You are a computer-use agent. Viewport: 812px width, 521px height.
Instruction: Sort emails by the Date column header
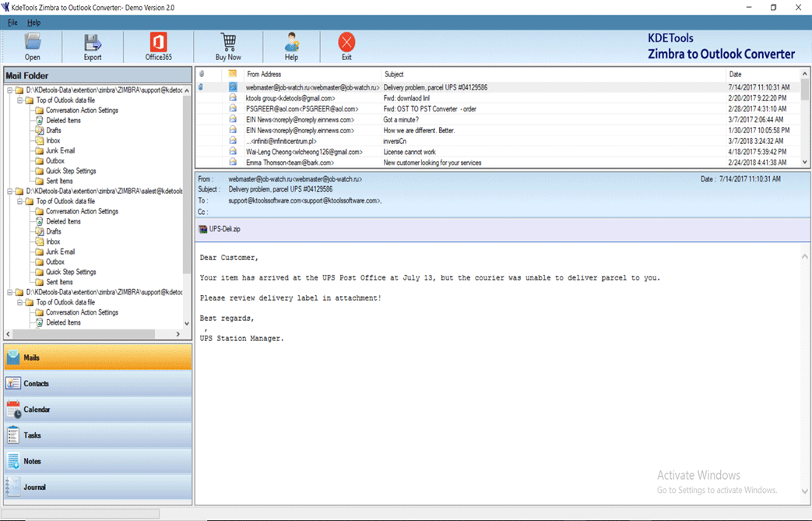(735, 75)
